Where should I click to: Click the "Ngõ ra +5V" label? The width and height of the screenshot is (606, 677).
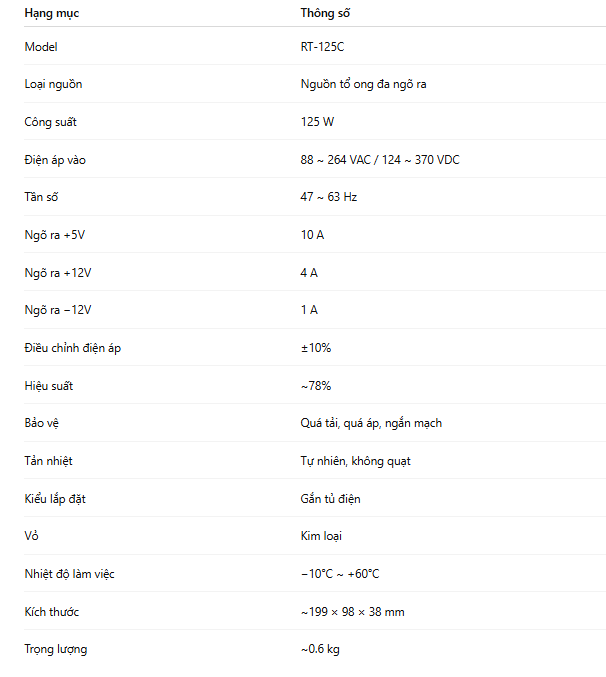coord(56,235)
